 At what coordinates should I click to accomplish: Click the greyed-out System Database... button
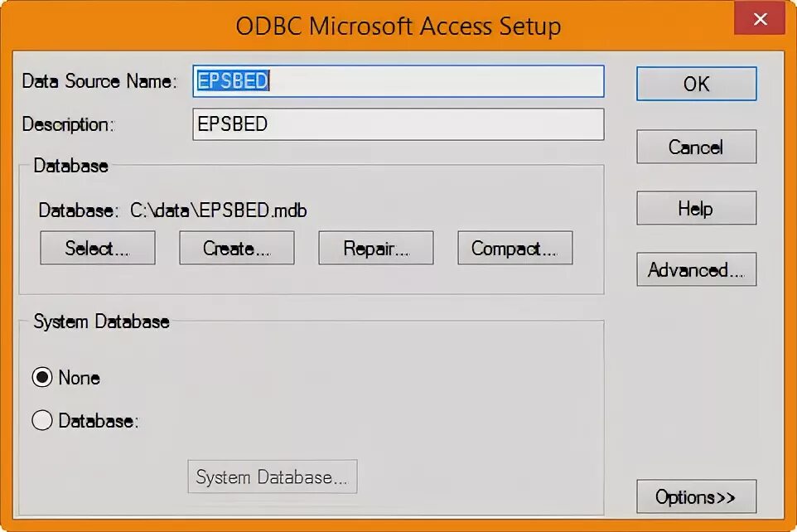click(x=273, y=476)
